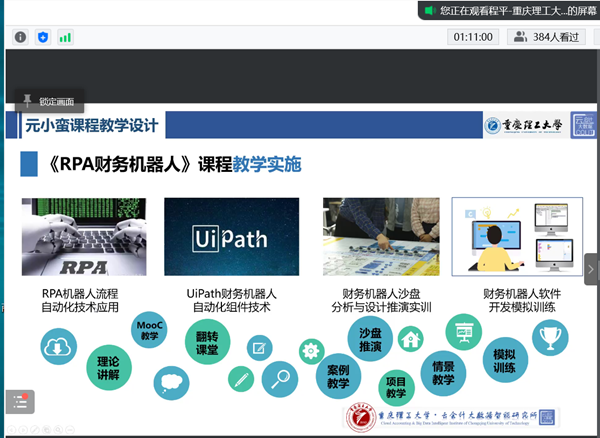Click the 重庆理工大学 logo in header
The height and width of the screenshot is (438, 600).
click(x=523, y=125)
